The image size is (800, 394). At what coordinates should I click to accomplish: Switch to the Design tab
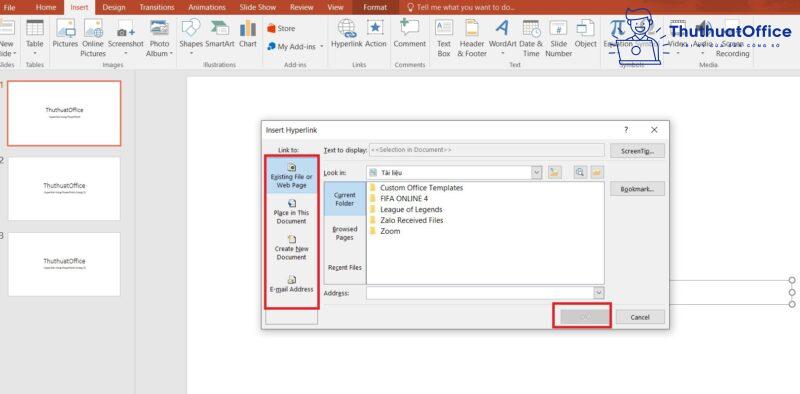113,7
